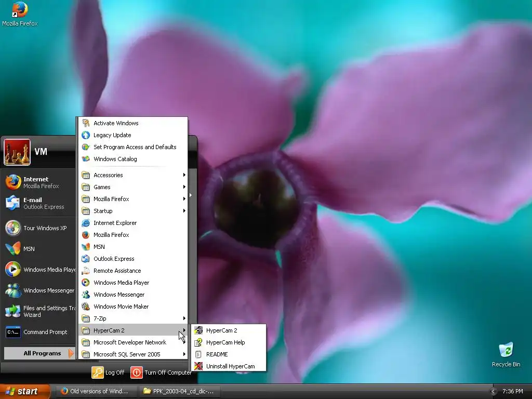Switch to Old versions of Windows taskbar button
This screenshot has height=399, width=532.
96,391
